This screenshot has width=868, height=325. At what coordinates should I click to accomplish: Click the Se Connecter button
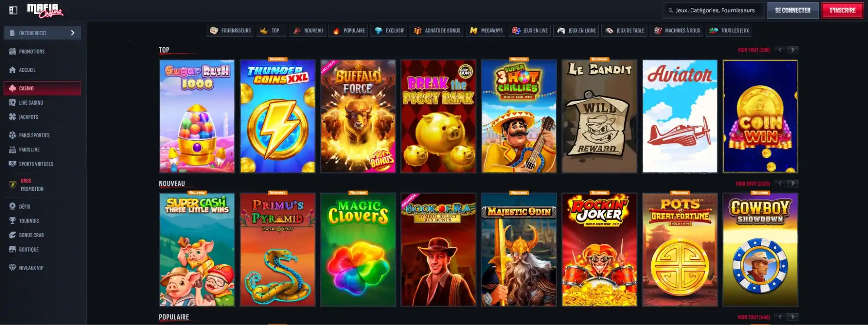792,10
